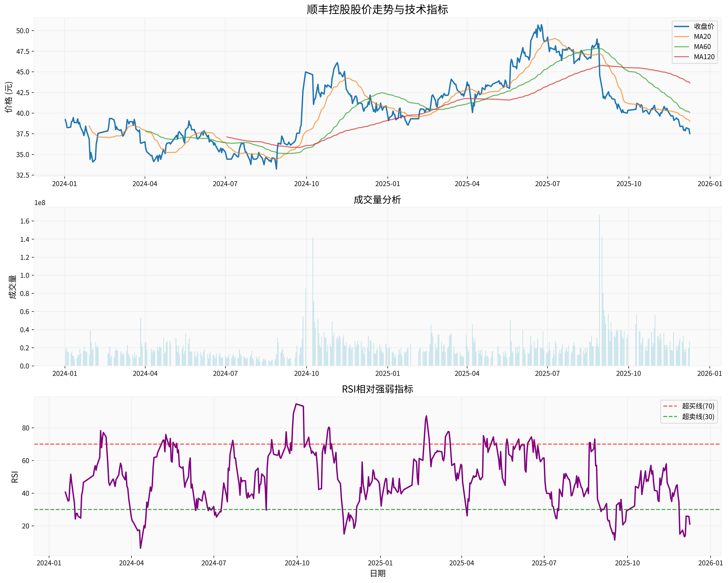The height and width of the screenshot is (583, 728).
Task: Click the chart title 顺丰控股股价走势与技术指标
Action: tap(377, 9)
